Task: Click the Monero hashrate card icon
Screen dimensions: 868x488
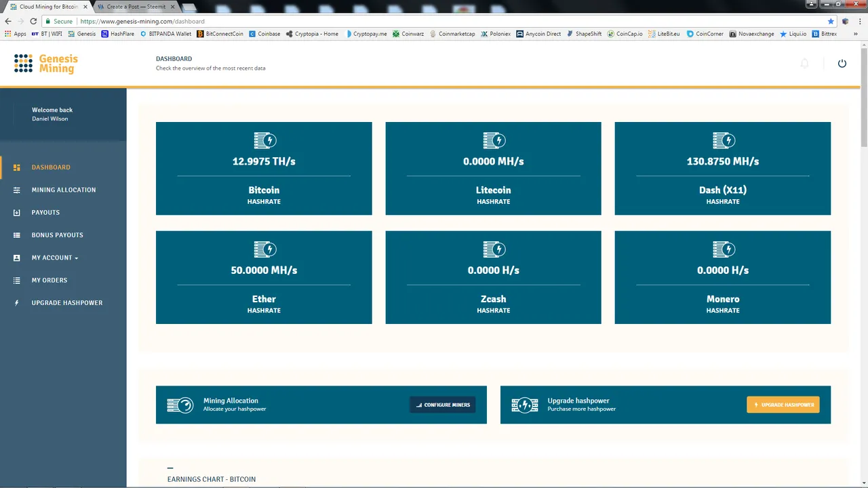Action: [723, 249]
